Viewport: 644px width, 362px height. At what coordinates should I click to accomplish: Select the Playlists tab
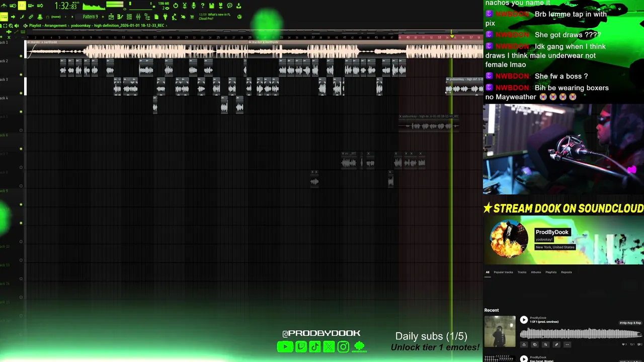pos(551,272)
